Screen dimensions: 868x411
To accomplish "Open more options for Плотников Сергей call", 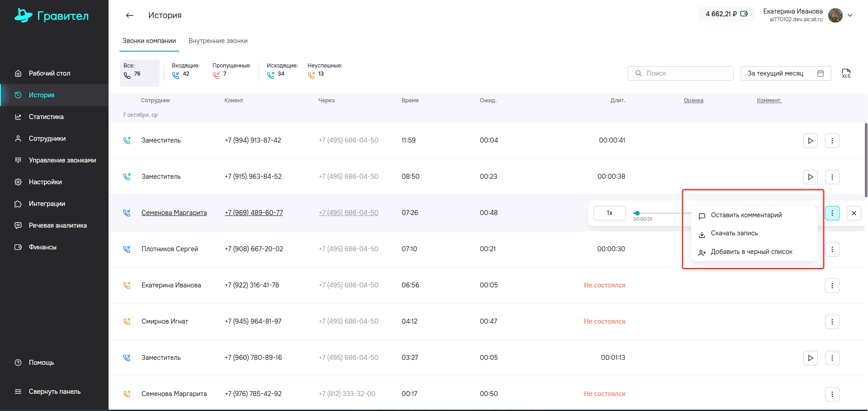I will (x=832, y=249).
